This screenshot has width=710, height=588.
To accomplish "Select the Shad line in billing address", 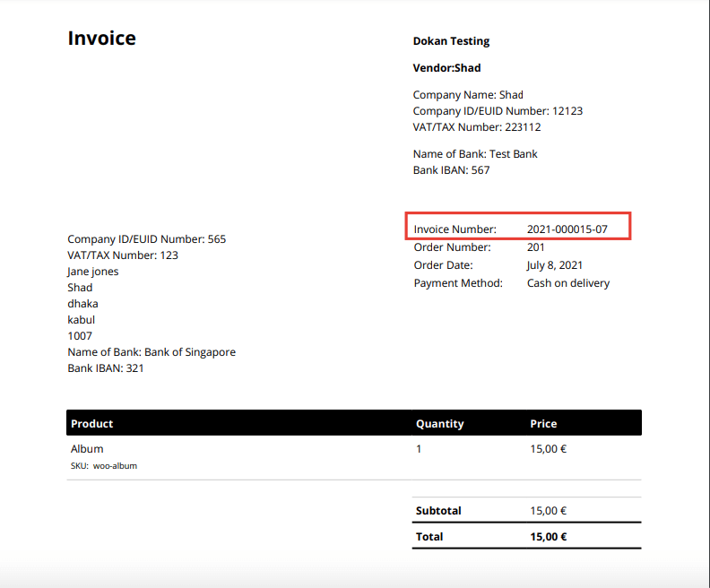I will [x=80, y=288].
